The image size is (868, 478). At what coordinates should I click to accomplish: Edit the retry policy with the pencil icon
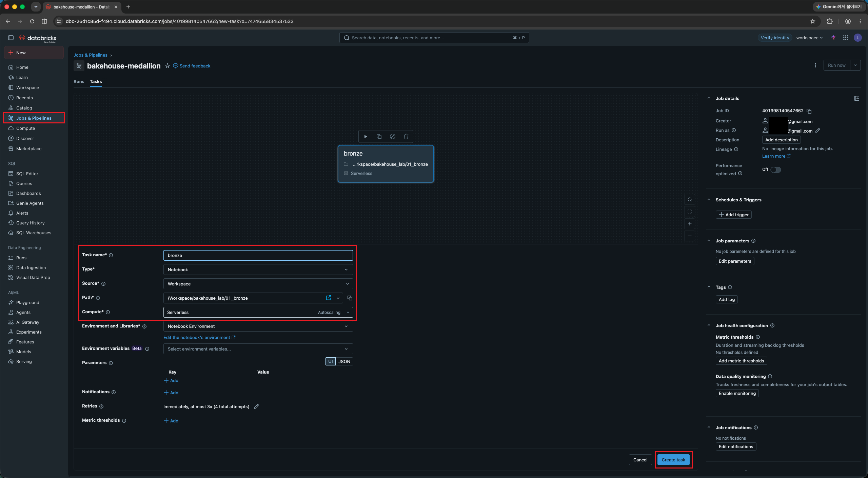256,406
